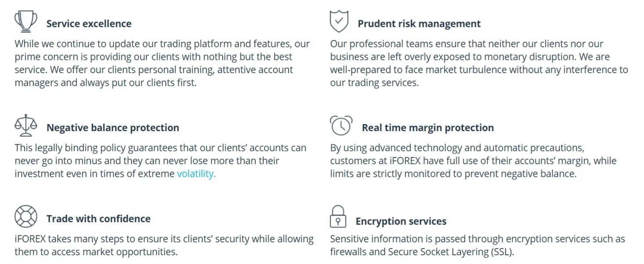
Task: Click the Encryption services heading
Action: [x=401, y=221]
